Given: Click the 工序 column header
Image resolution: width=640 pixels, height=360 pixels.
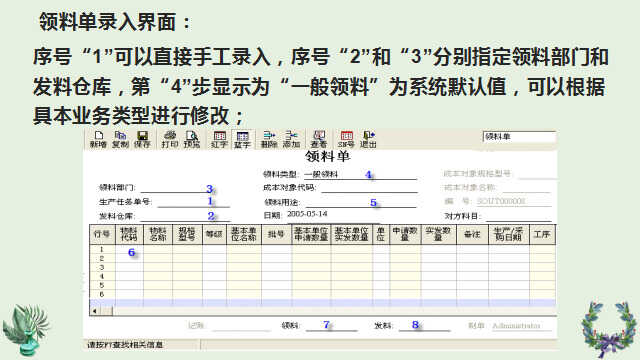Looking at the screenshot, I should 542,234.
